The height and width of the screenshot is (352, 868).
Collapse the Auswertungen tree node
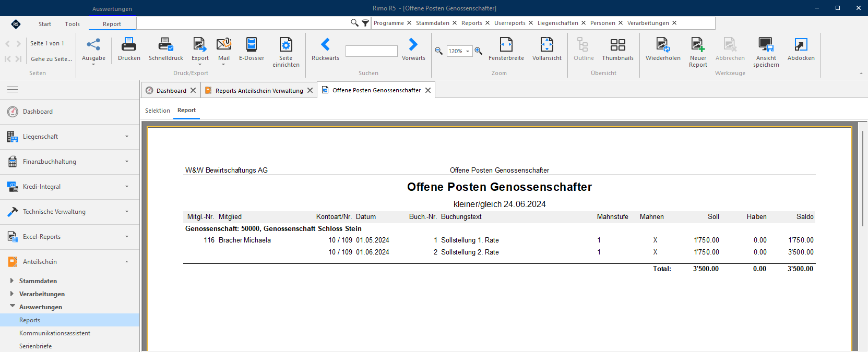(x=12, y=307)
